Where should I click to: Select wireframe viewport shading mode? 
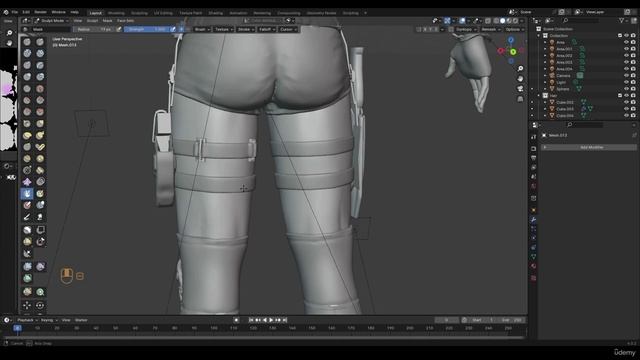[496, 20]
